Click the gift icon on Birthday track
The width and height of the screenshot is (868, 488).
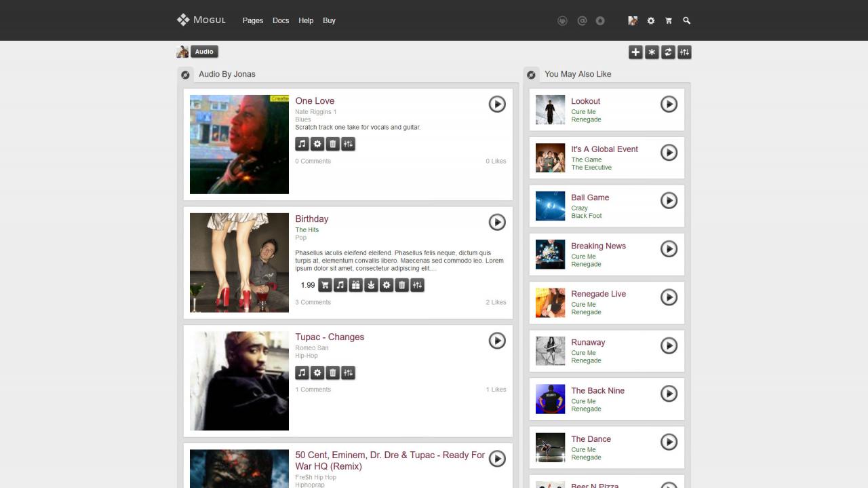tap(355, 285)
